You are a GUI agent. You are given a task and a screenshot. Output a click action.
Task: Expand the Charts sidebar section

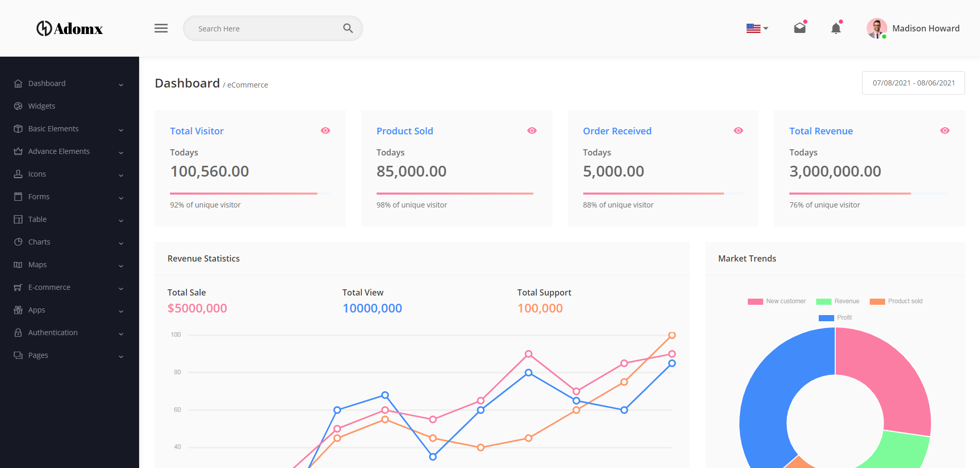(x=39, y=241)
